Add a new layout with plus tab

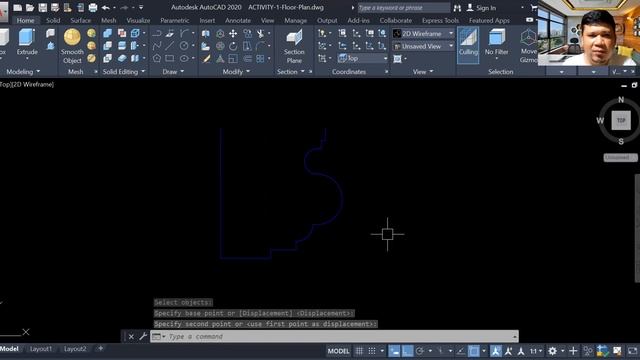pos(100,349)
